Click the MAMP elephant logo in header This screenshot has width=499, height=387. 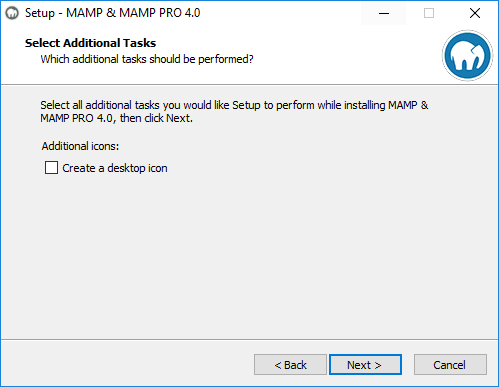(467, 55)
